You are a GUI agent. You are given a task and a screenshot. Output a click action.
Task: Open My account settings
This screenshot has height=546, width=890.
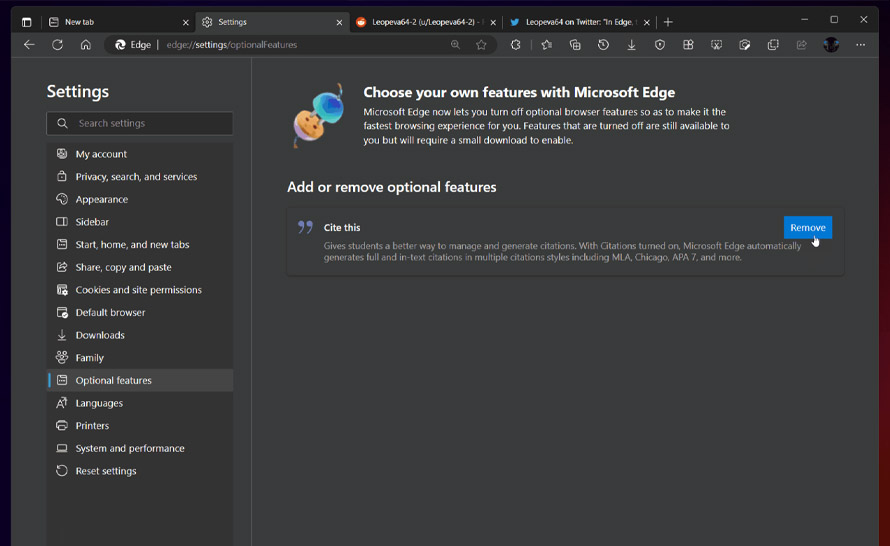point(140,154)
